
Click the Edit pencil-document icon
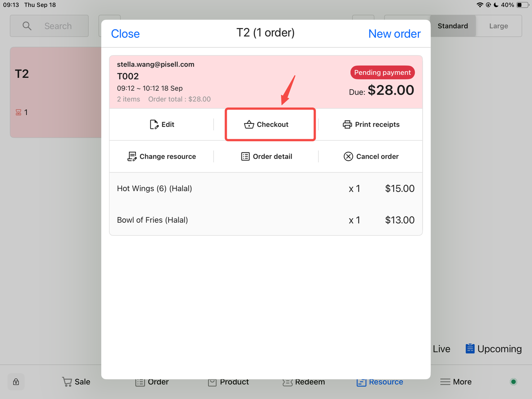click(x=154, y=124)
